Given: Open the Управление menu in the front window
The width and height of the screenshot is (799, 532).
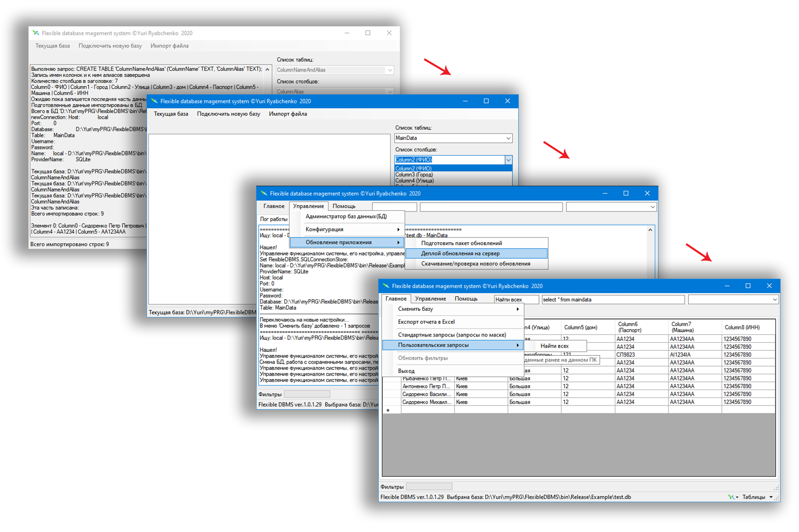Looking at the screenshot, I should click(430, 299).
